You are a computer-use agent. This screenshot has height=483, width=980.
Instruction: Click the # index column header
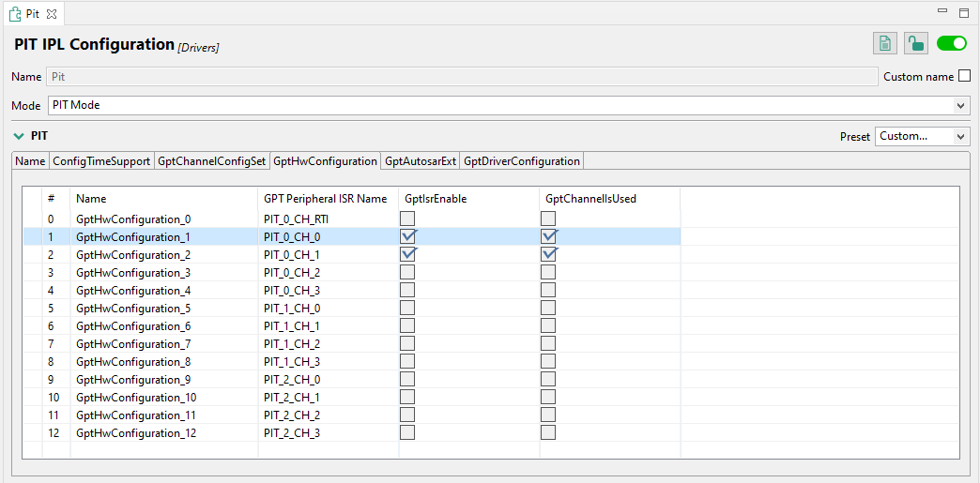tap(55, 199)
